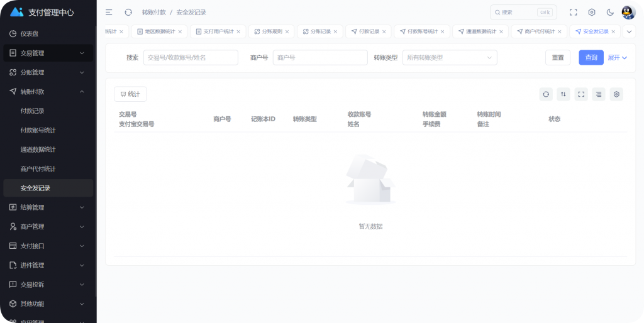
Task: Close the 付款账号统计 tab
Action: (442, 31)
